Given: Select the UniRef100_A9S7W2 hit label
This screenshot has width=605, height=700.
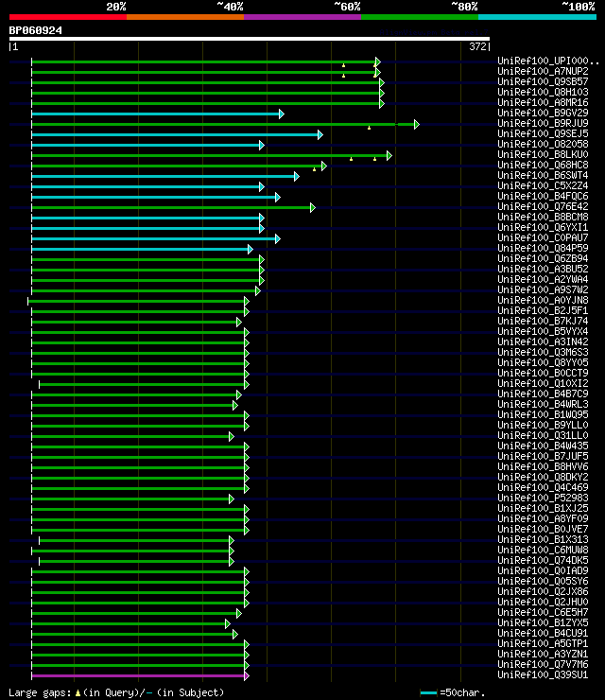Looking at the screenshot, I should click(543, 289).
